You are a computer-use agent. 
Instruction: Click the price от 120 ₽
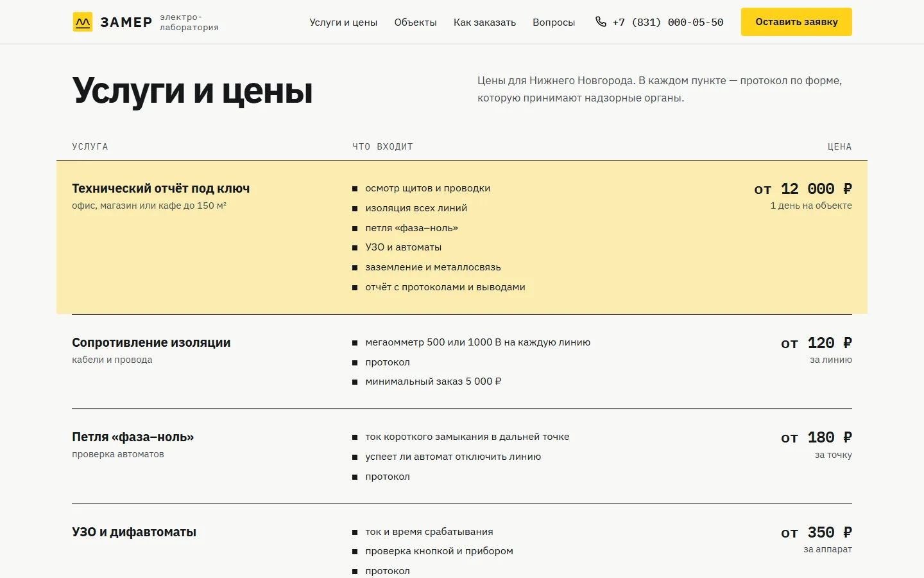pyautogui.click(x=816, y=343)
